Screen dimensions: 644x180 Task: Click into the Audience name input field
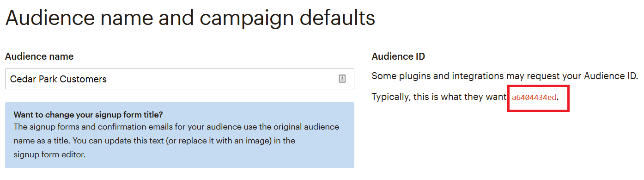180,79
